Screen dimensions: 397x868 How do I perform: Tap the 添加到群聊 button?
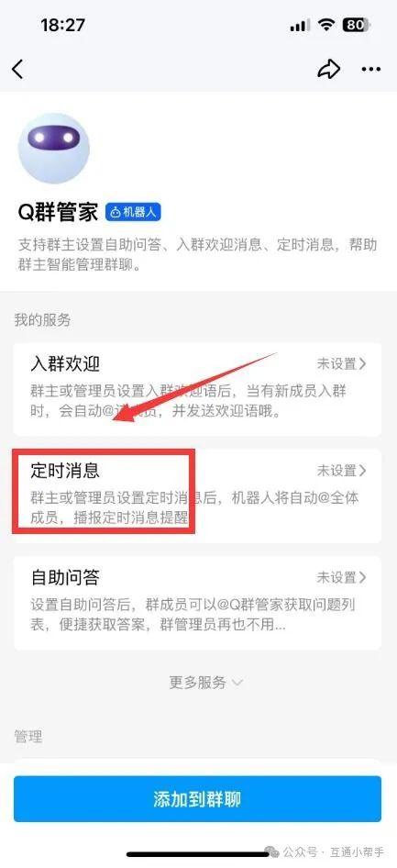197,799
